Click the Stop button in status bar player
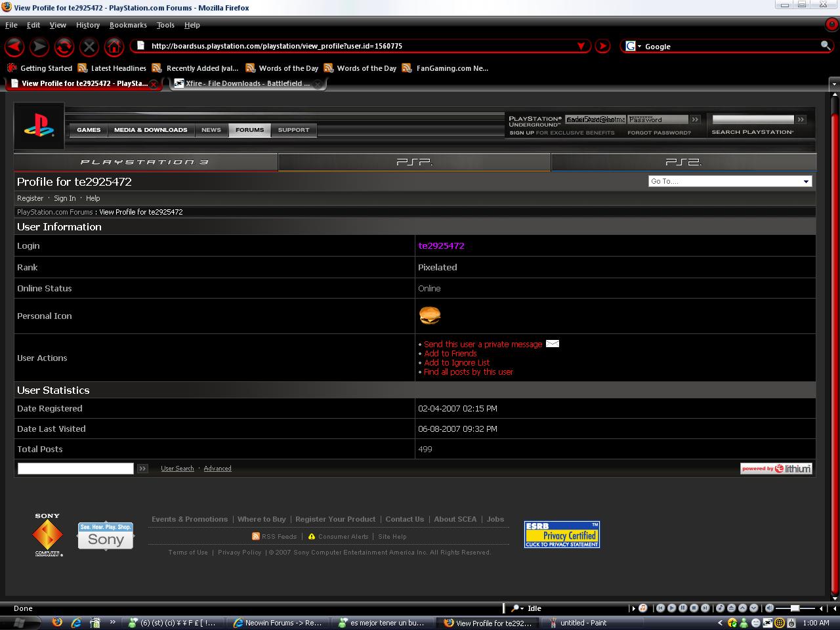 (694, 608)
